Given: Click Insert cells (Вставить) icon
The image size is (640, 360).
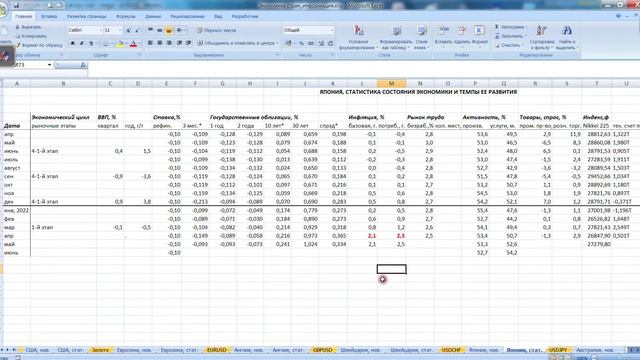Looking at the screenshot, I should 443,31.
